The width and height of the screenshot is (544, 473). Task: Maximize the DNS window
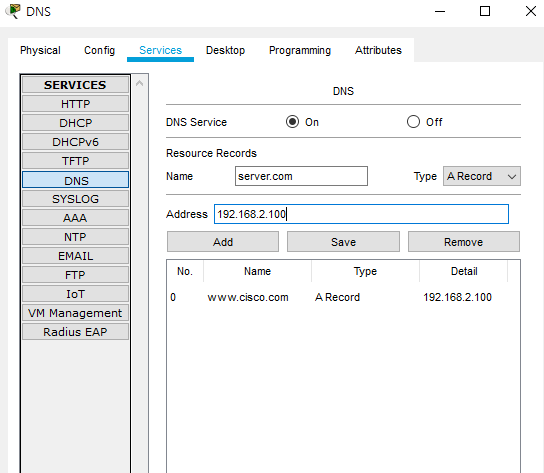pyautogui.click(x=485, y=11)
